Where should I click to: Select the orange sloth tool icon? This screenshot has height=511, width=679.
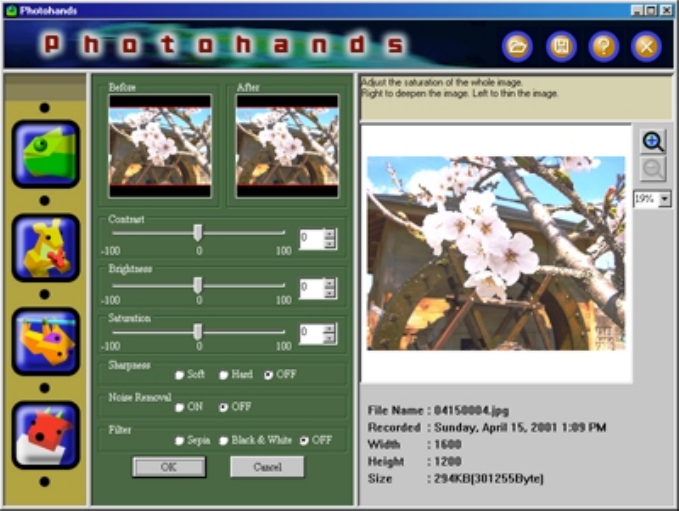46,341
